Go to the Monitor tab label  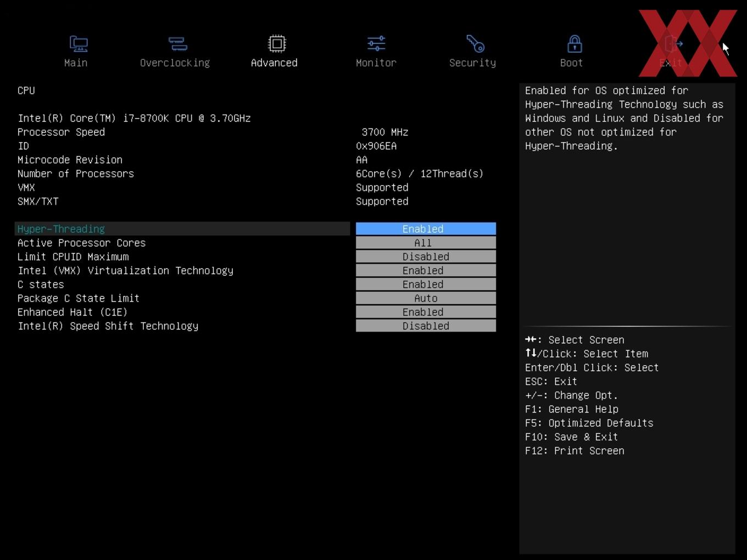click(376, 63)
